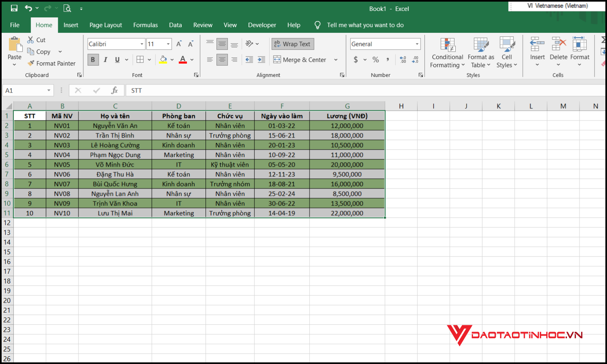607x364 pixels.
Task: Open the Developer ribbon tab
Action: [262, 25]
